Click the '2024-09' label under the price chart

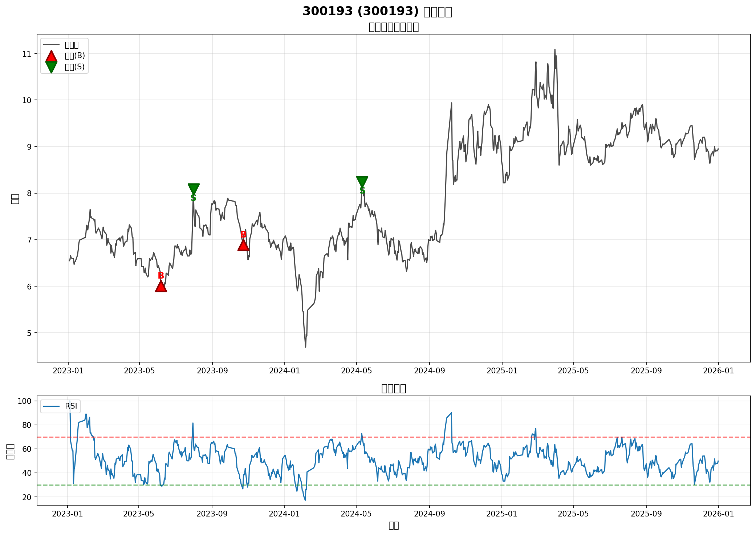(x=429, y=371)
